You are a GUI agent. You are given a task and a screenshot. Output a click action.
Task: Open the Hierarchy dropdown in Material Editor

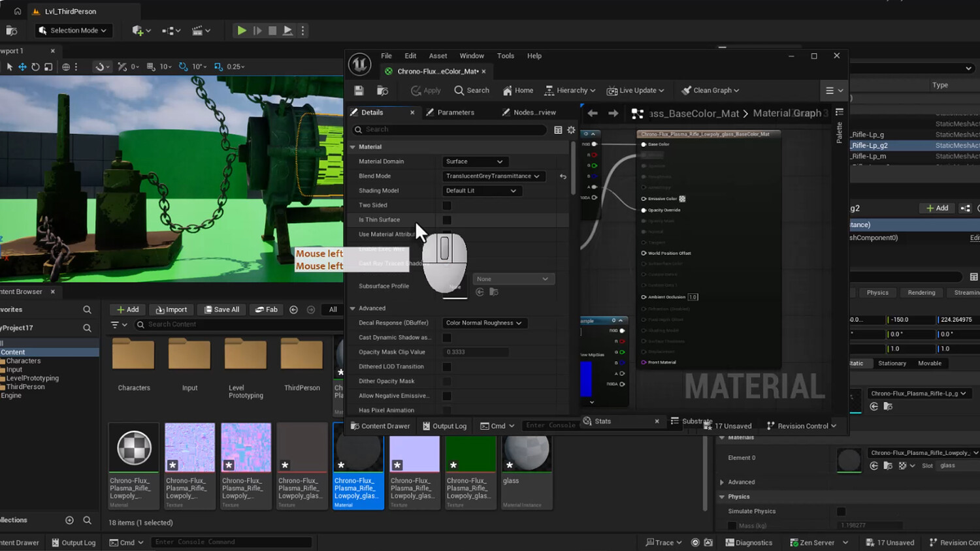click(570, 91)
